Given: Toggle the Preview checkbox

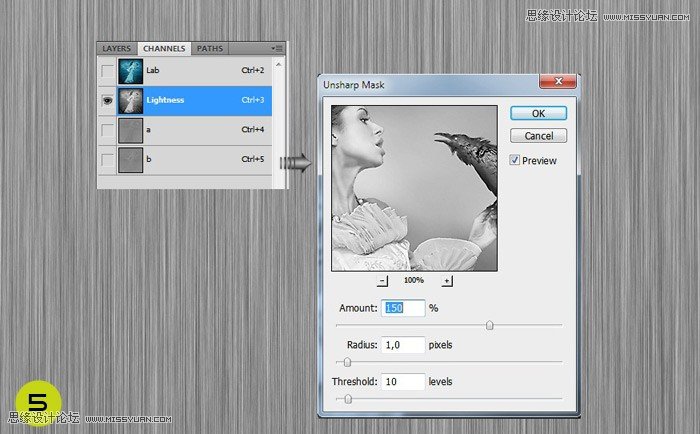Looking at the screenshot, I should coord(515,160).
